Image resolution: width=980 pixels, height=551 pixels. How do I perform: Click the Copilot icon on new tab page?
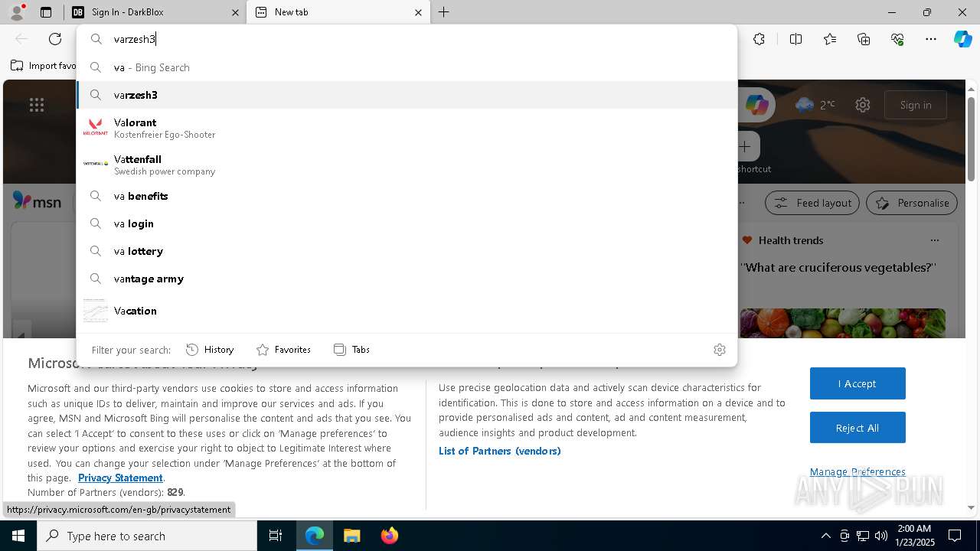[x=756, y=105]
